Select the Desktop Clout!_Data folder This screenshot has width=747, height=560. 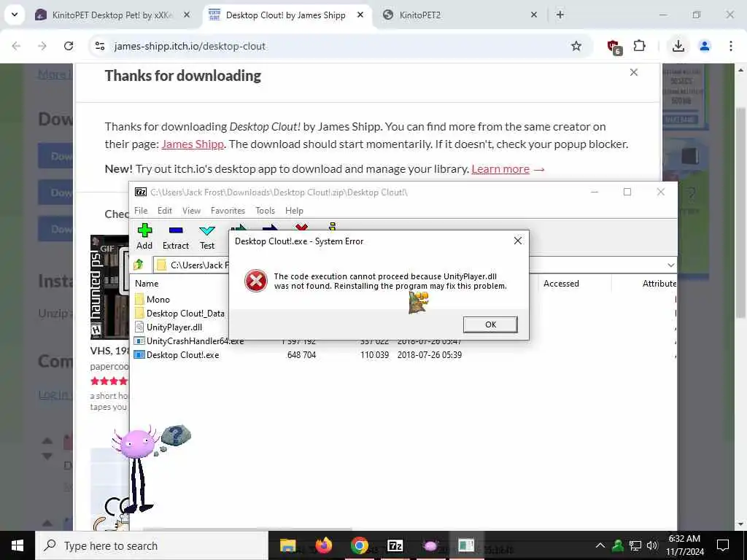181,314
